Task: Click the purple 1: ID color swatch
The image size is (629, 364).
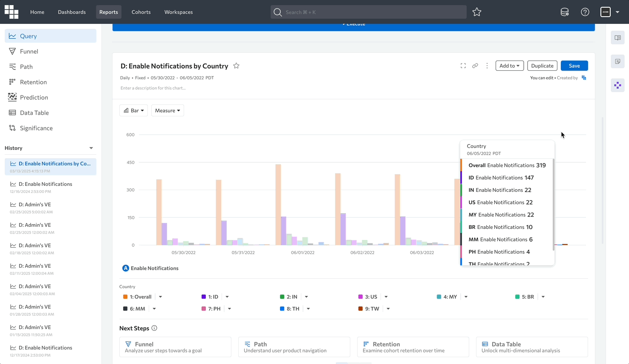Action: point(204,297)
